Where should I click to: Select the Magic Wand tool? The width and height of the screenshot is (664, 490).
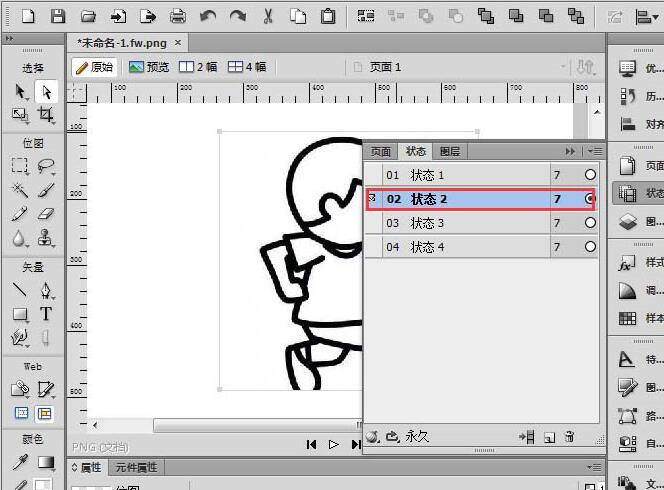tap(19, 190)
